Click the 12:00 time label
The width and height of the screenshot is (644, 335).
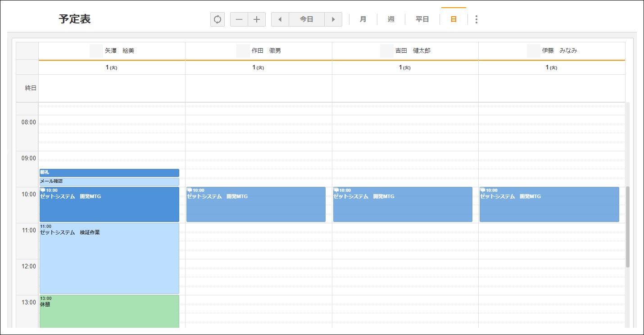click(29, 266)
